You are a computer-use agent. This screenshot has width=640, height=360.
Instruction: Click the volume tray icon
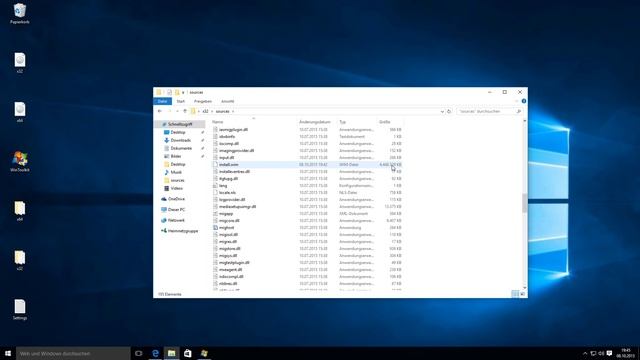click(x=601, y=353)
